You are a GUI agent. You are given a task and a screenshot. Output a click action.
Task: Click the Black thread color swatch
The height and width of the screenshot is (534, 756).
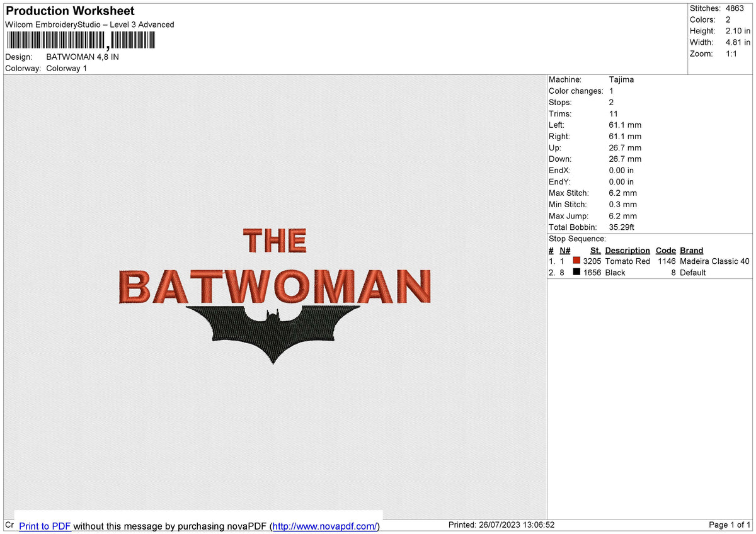pos(576,272)
